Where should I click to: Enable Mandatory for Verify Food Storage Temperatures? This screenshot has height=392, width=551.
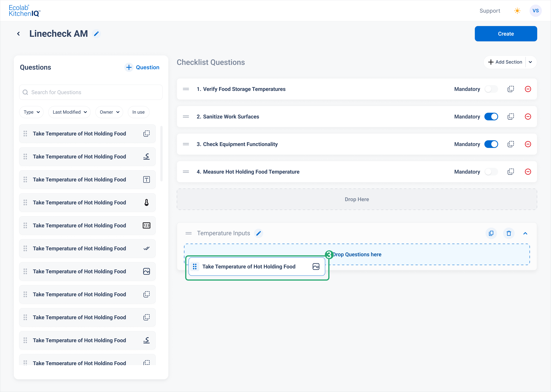click(x=491, y=89)
